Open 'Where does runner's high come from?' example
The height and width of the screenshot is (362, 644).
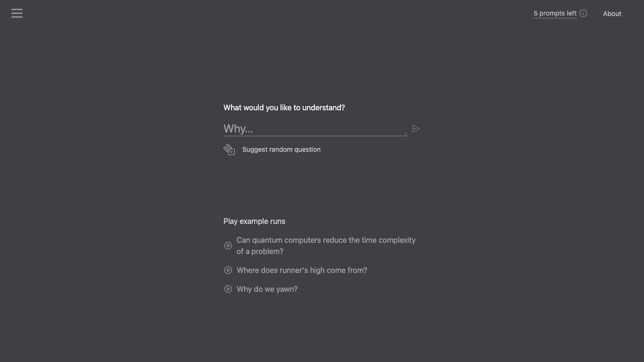(302, 270)
